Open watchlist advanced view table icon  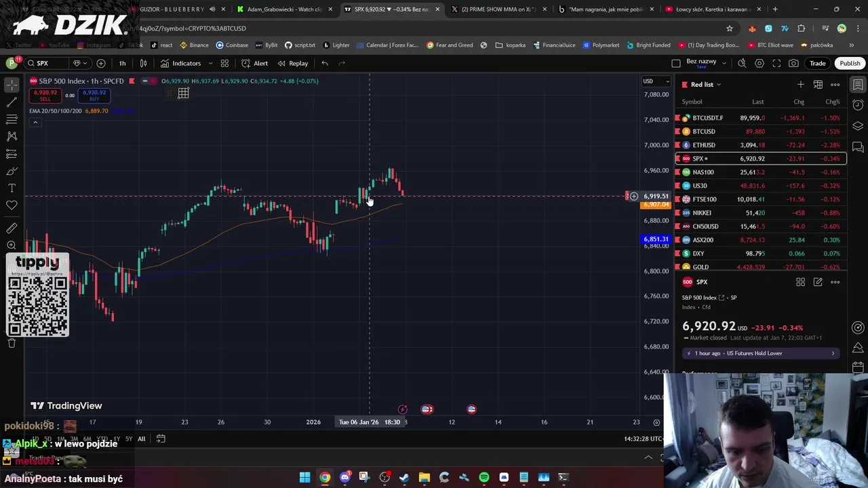(x=818, y=84)
